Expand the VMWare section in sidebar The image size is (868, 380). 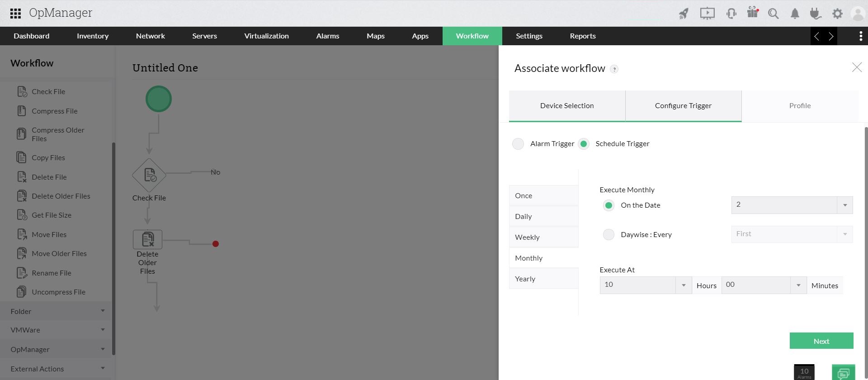pyautogui.click(x=56, y=330)
